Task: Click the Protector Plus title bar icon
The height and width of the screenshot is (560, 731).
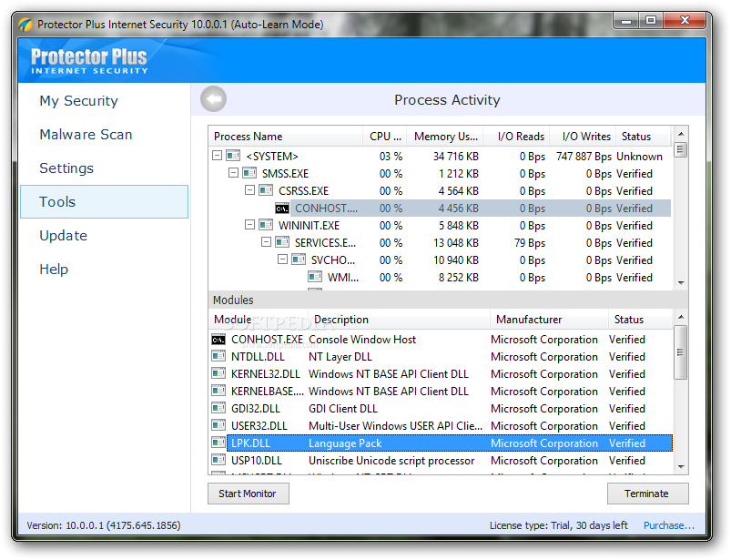Action: pyautogui.click(x=25, y=25)
